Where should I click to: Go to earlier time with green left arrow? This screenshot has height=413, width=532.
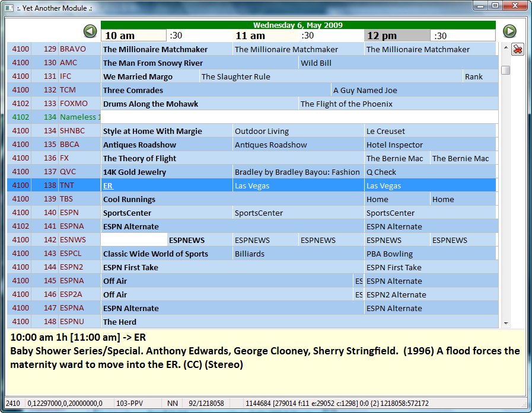[x=90, y=31]
